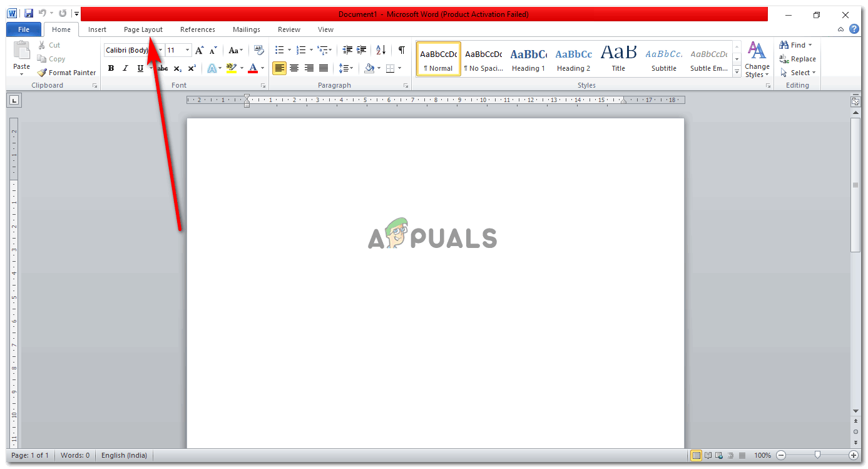Image resolution: width=868 pixels, height=469 pixels.
Task: Switch to Web Layout view icon
Action: point(720,455)
